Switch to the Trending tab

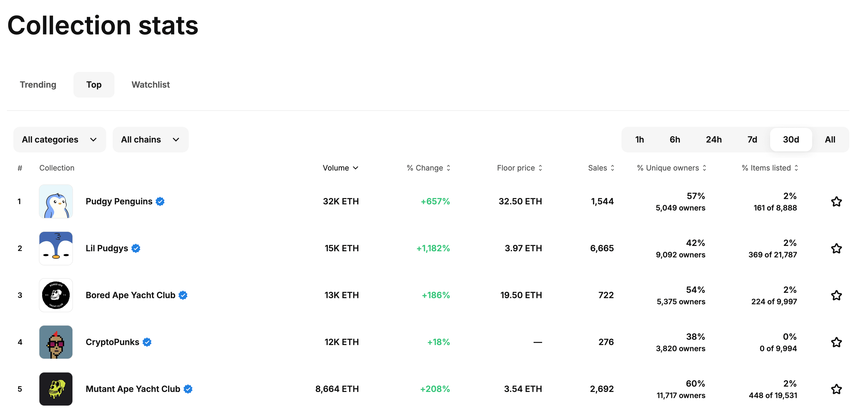coord(38,85)
